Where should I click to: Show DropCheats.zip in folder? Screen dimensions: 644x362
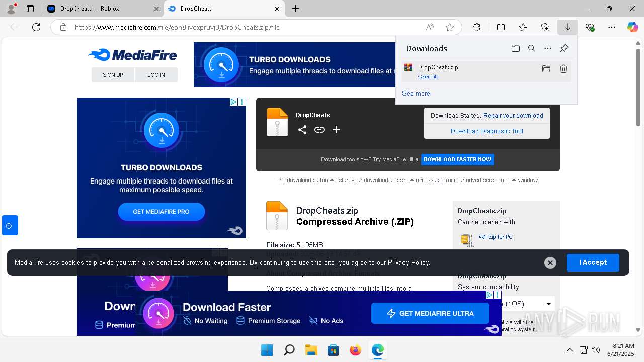(546, 69)
